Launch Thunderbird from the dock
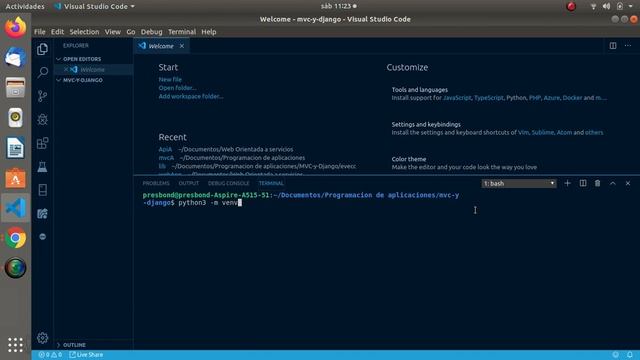The image size is (640, 360). pos(16,57)
